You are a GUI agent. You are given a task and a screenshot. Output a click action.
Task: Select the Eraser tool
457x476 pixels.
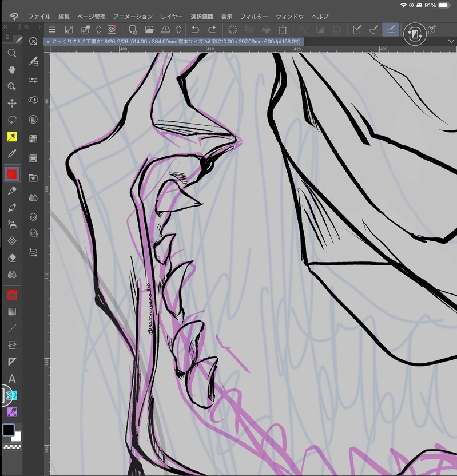[x=11, y=257]
